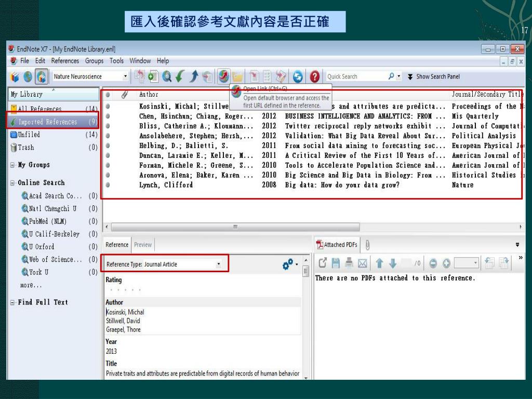This screenshot has height=399, width=532.
Task: Click the green Import arrow icon
Action: (180, 76)
